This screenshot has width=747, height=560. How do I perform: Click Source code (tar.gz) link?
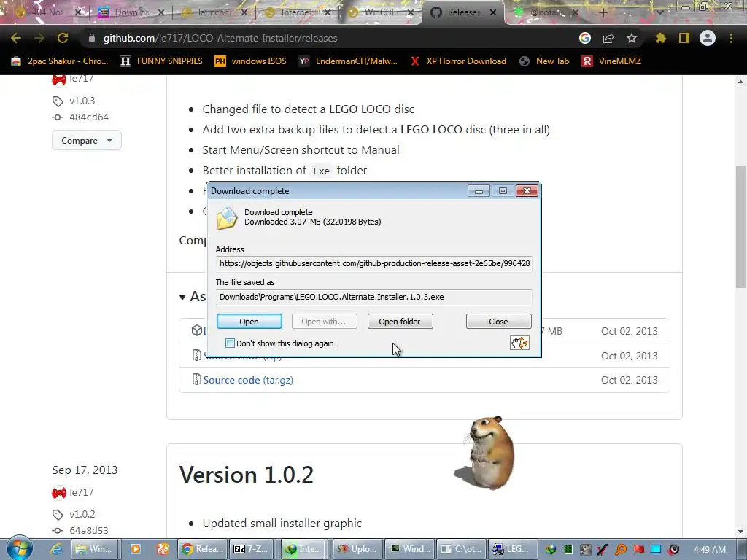248,380
